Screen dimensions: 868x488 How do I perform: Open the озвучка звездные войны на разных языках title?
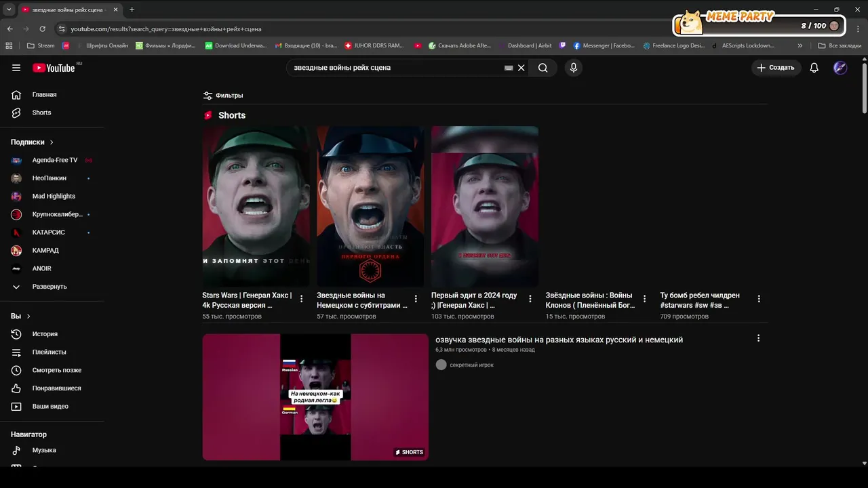tap(559, 340)
